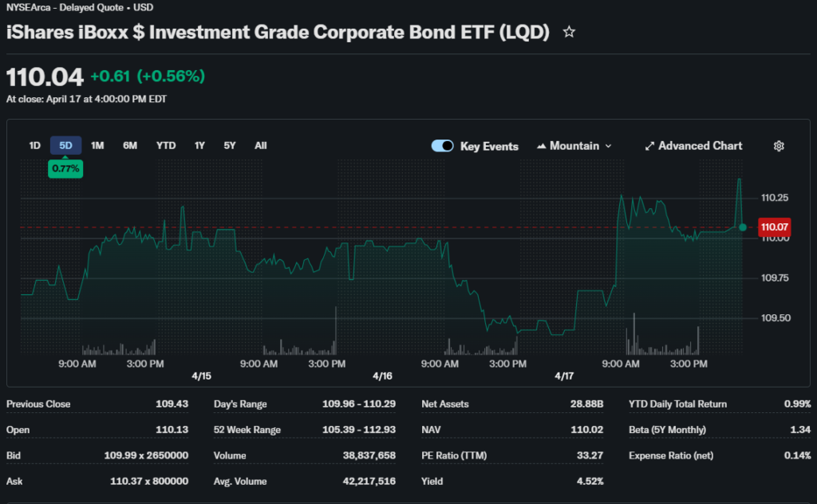Select the 1Y time range
The width and height of the screenshot is (817, 504).
(x=199, y=145)
